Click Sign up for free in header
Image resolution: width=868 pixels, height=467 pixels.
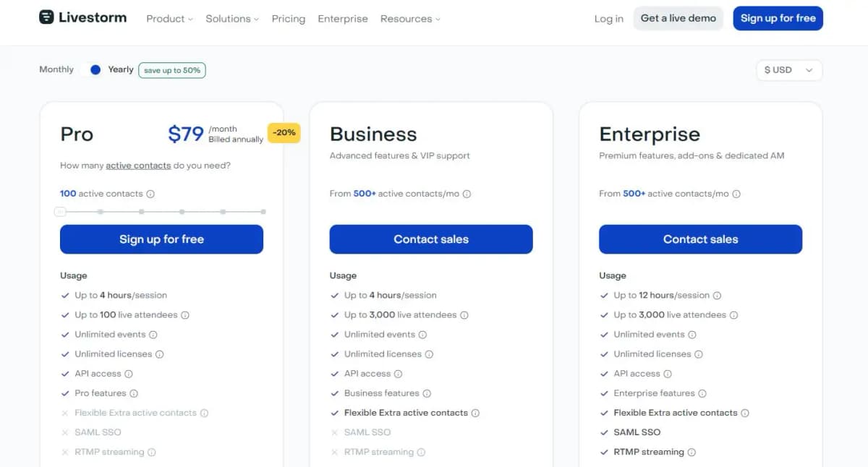[778, 18]
